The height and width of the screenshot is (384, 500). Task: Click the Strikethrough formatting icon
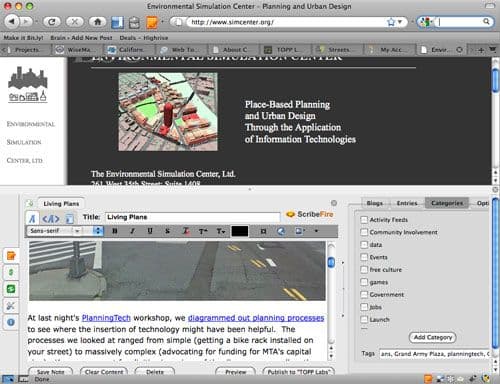167,231
